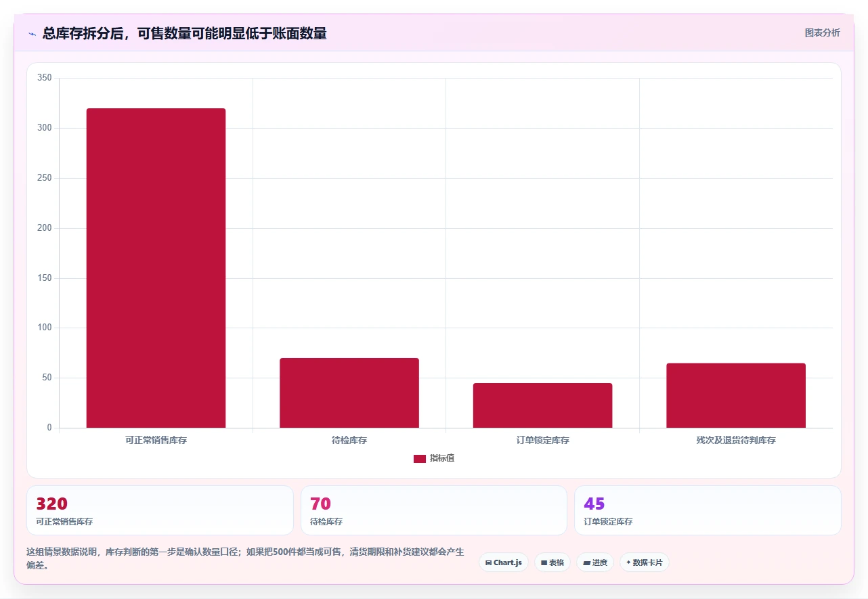Click the y-axis value 150

[x=45, y=278]
